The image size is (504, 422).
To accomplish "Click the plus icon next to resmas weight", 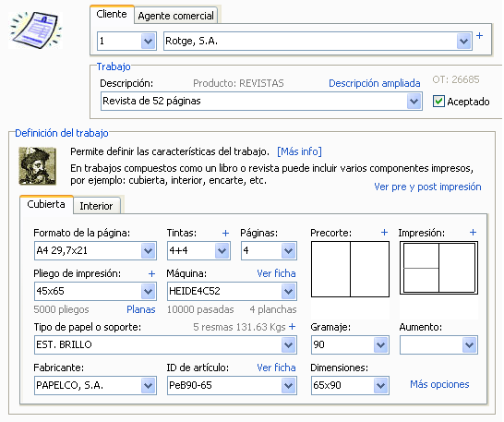I will (293, 327).
